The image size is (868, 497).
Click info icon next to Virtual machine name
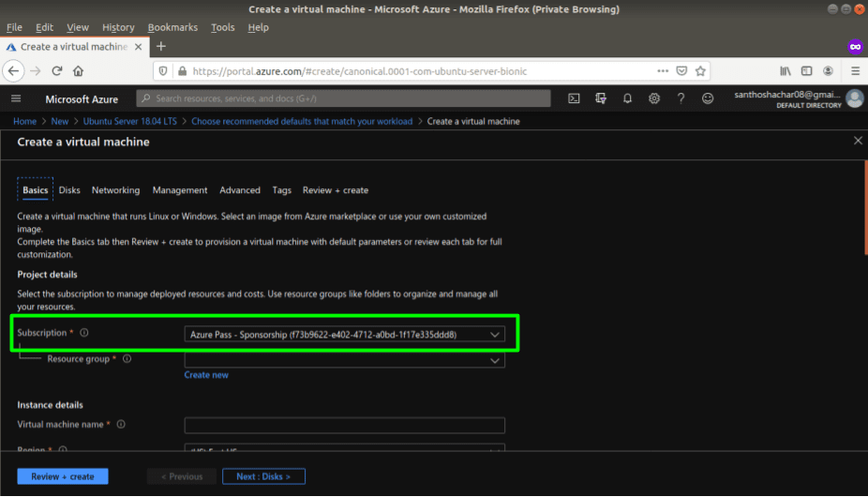(121, 424)
